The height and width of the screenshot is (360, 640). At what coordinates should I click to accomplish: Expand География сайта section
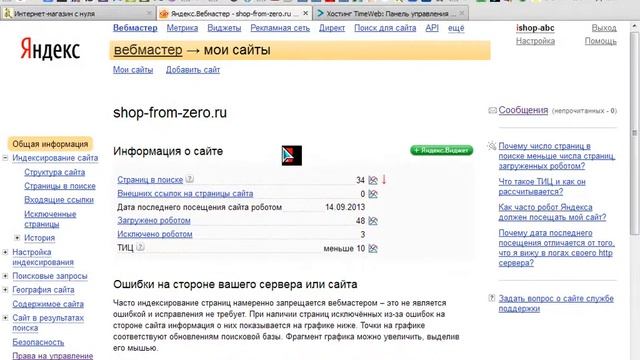5,289
